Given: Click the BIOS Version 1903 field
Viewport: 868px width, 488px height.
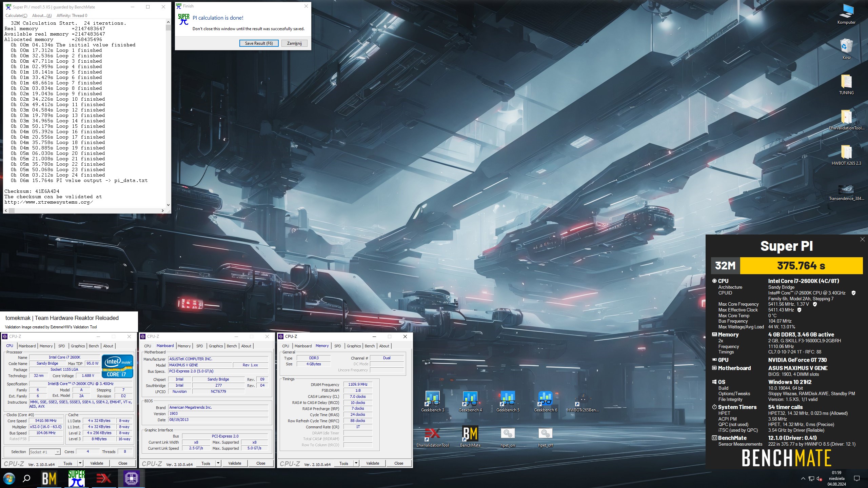Looking at the screenshot, I should pos(218,413).
